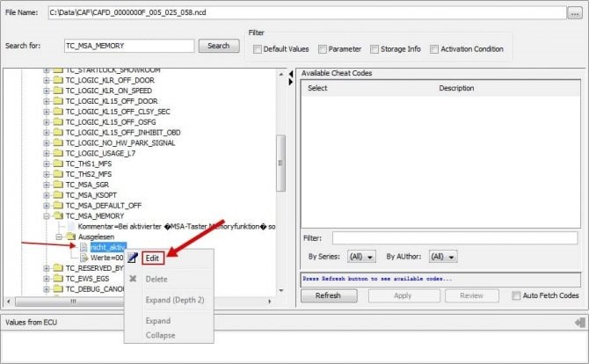This screenshot has width=589, height=364.
Task: Check the Auto Fetch Codes option
Action: 516,295
